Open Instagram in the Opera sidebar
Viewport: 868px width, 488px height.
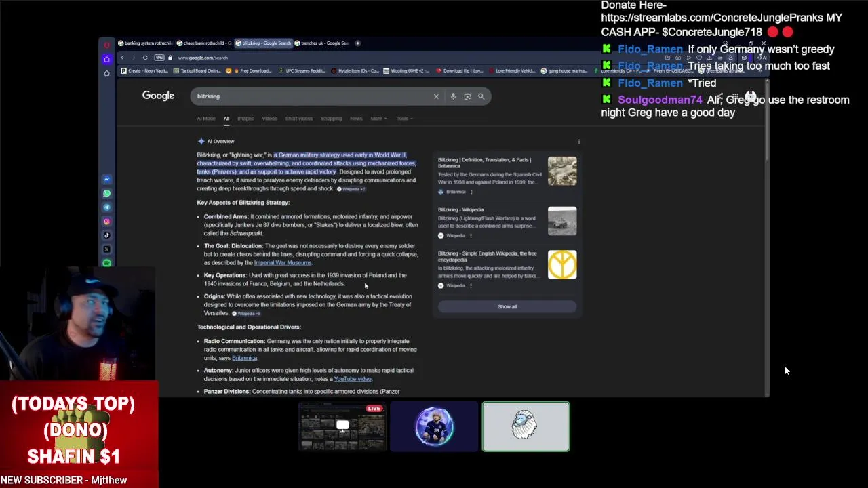click(x=106, y=222)
